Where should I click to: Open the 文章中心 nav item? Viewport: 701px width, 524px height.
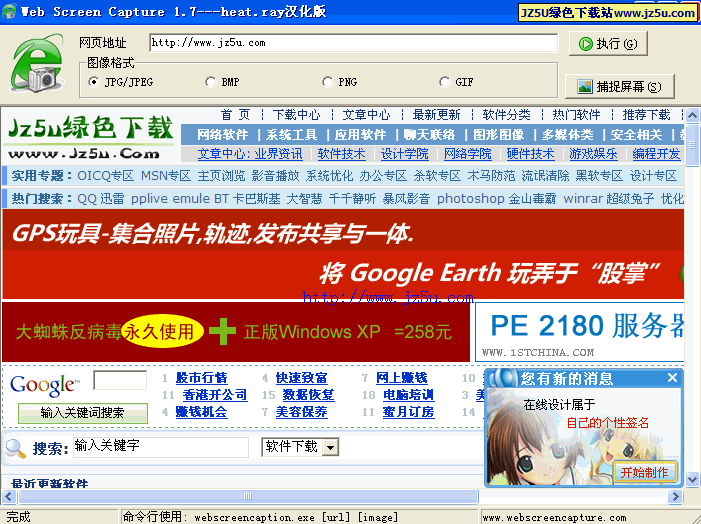pyautogui.click(x=366, y=115)
